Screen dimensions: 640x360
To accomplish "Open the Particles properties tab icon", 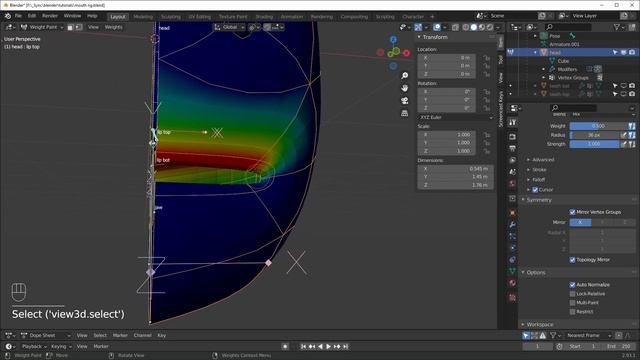I will pos(513,236).
